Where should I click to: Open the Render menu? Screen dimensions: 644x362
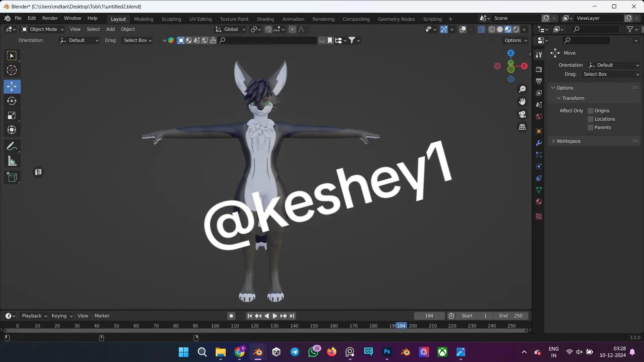pyautogui.click(x=50, y=18)
